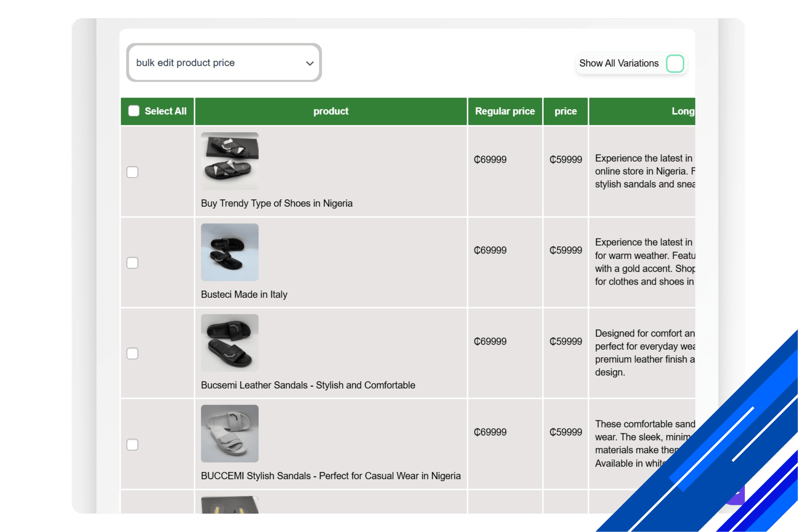Click the Bucsemi black slide sandal thumbnail
Viewport: 798px width, 532px height.
pos(229,343)
